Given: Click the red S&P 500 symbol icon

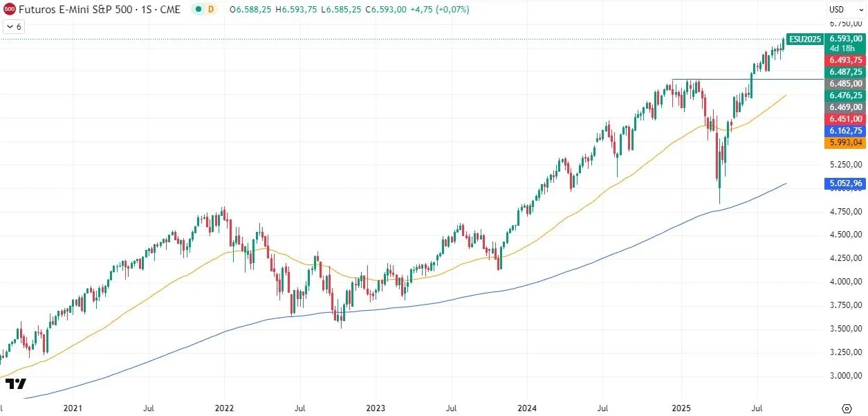Looking at the screenshot, I should tap(10, 10).
